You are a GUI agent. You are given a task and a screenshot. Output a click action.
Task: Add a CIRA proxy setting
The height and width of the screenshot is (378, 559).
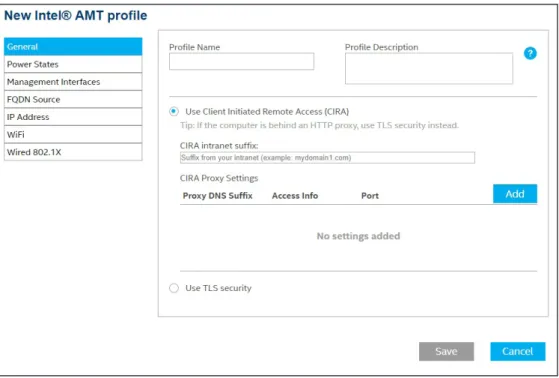point(515,194)
